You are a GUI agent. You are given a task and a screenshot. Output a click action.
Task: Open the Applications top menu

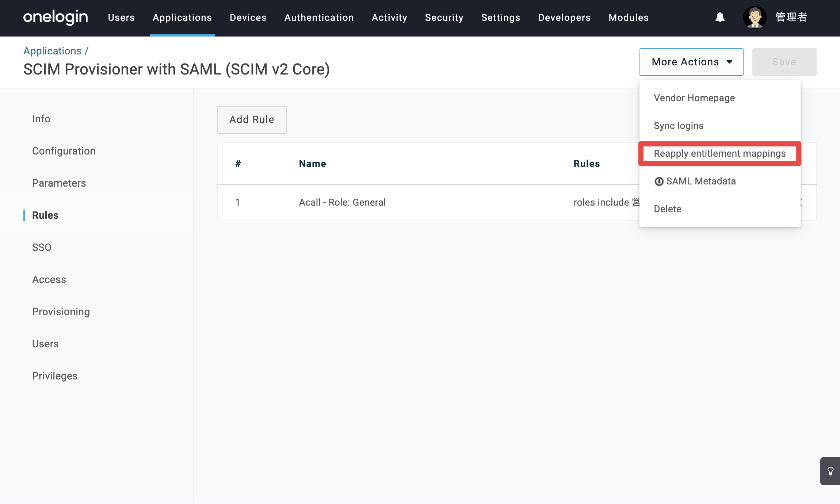coord(182,18)
